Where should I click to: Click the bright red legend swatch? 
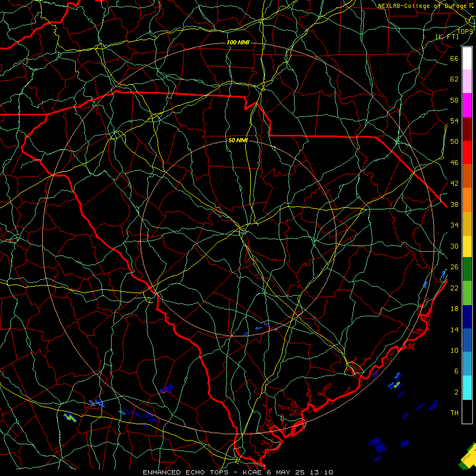pyautogui.click(x=467, y=152)
